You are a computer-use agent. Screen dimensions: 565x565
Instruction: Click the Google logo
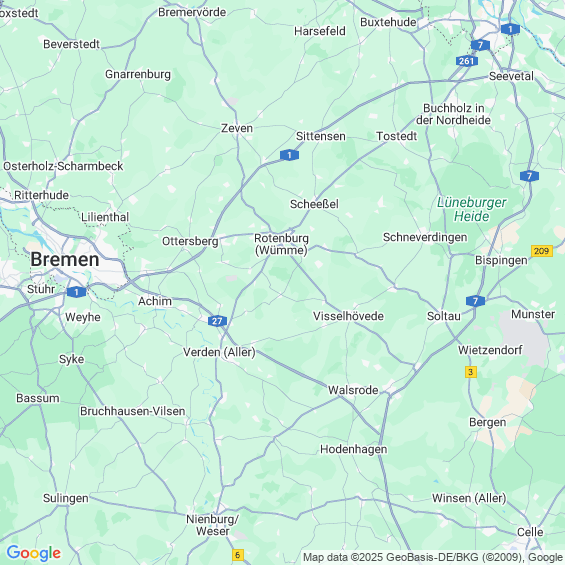click(34, 553)
